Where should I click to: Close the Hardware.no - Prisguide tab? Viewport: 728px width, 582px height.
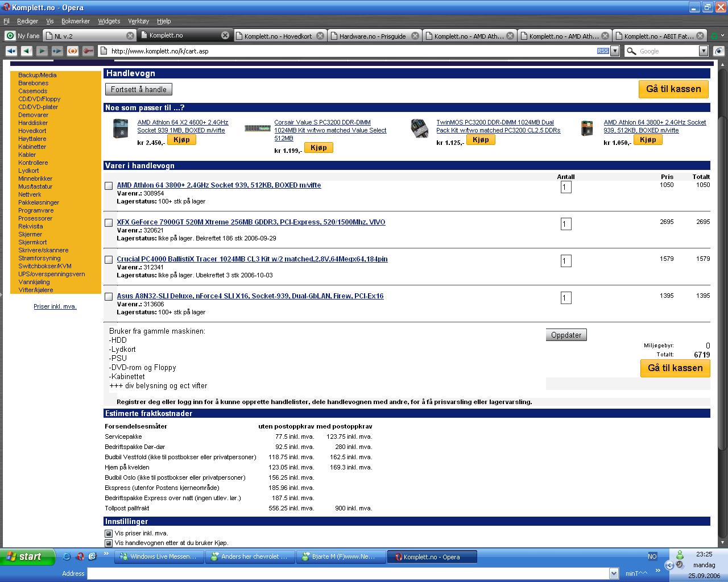tap(415, 35)
